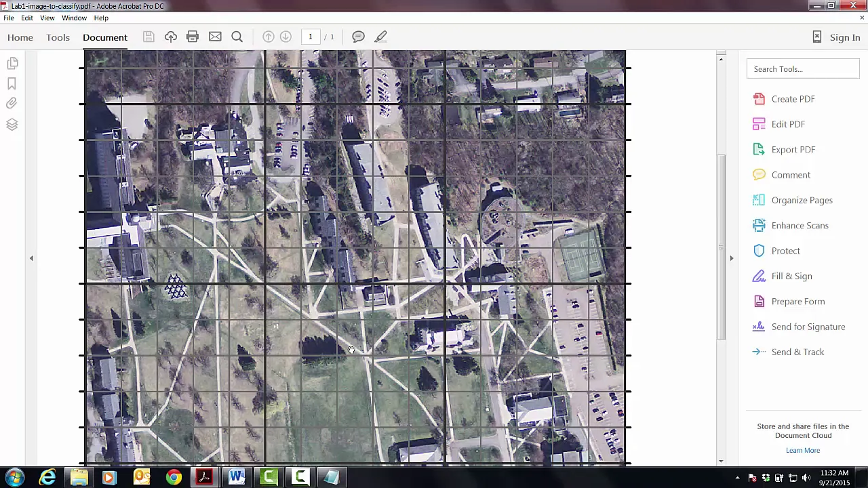Click the vertical scrollbar down arrow
Screen dimensions: 868x488
pyautogui.click(x=721, y=462)
